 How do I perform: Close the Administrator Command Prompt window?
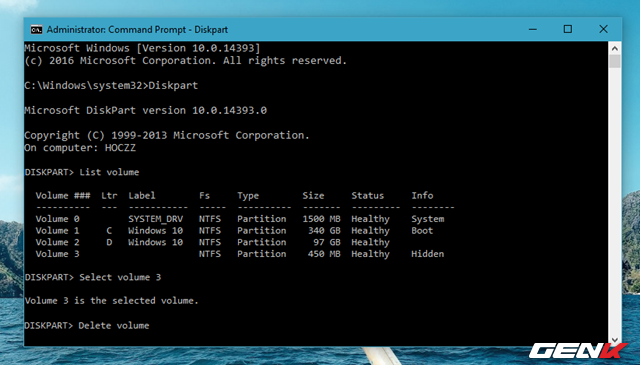coord(603,29)
